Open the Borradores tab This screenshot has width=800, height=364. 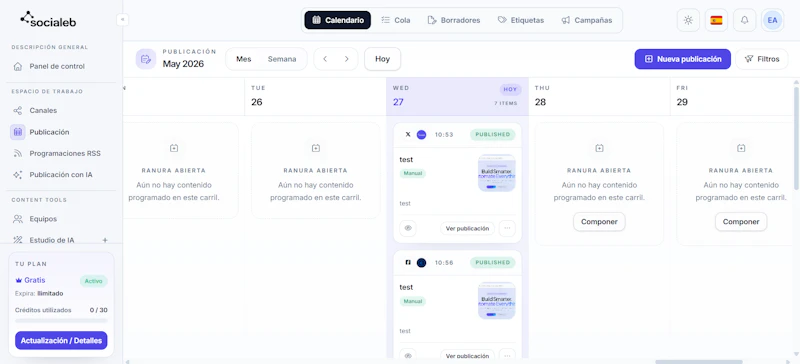coord(454,20)
